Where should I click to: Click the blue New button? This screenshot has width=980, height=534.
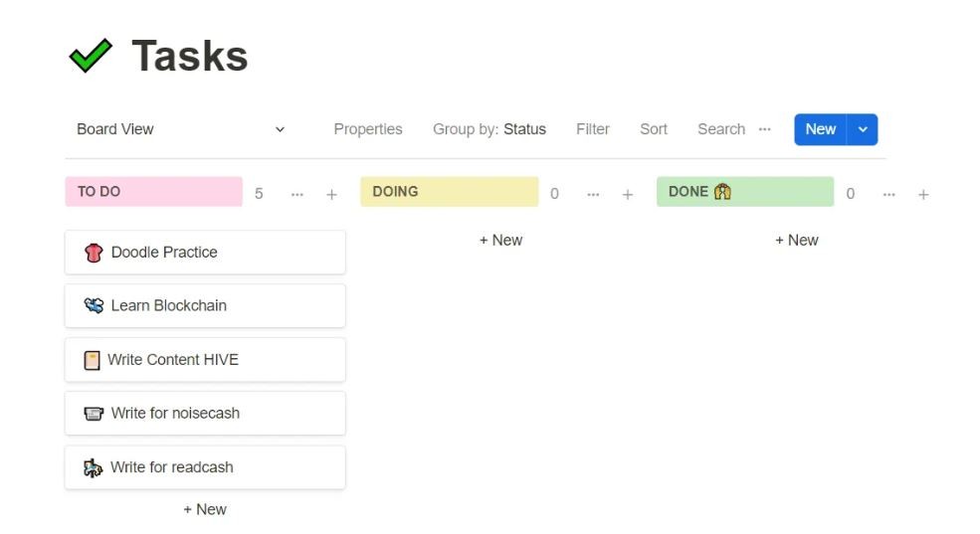(821, 129)
